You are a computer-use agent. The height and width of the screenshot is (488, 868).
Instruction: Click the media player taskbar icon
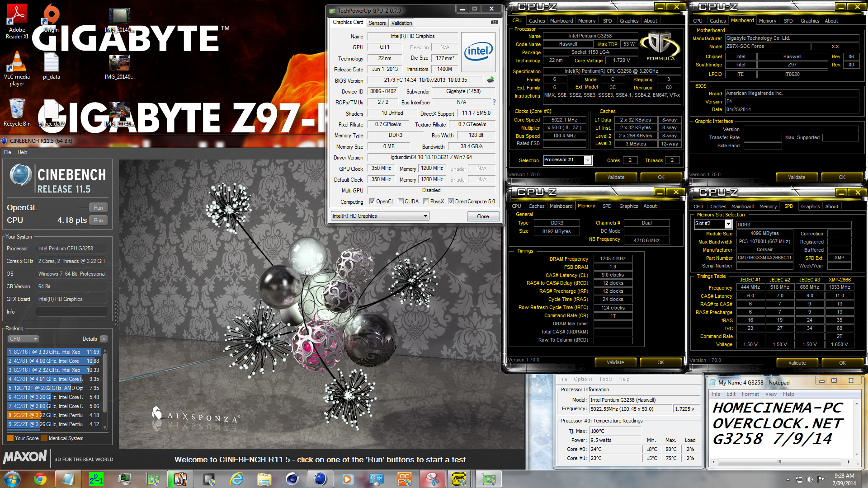(347, 479)
